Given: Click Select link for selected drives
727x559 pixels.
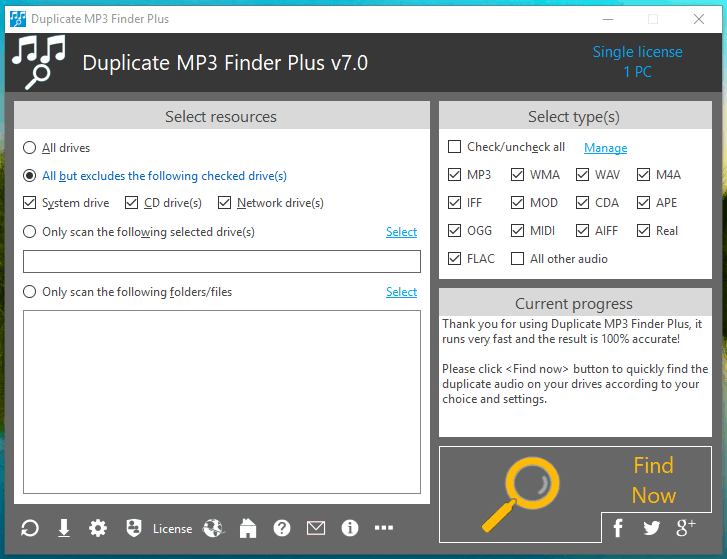Looking at the screenshot, I should coord(402,232).
